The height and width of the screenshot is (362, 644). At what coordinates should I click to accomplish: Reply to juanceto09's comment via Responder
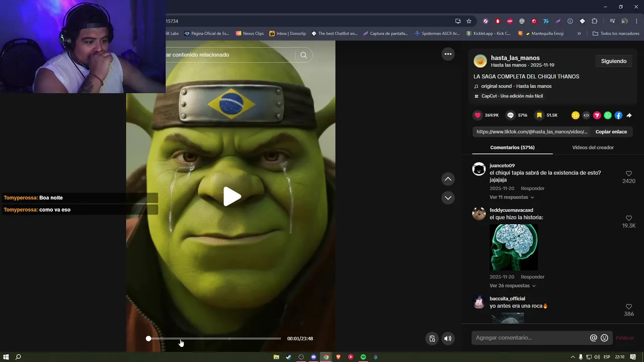point(532,189)
